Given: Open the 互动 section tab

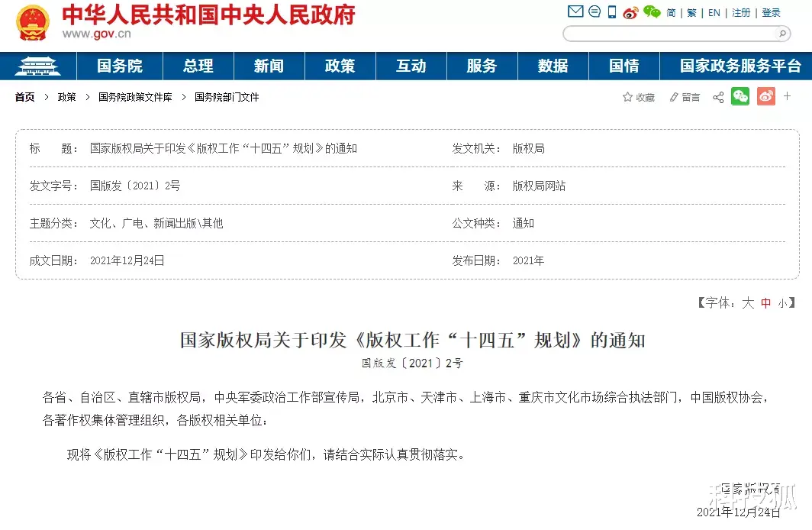Looking at the screenshot, I should [411, 66].
